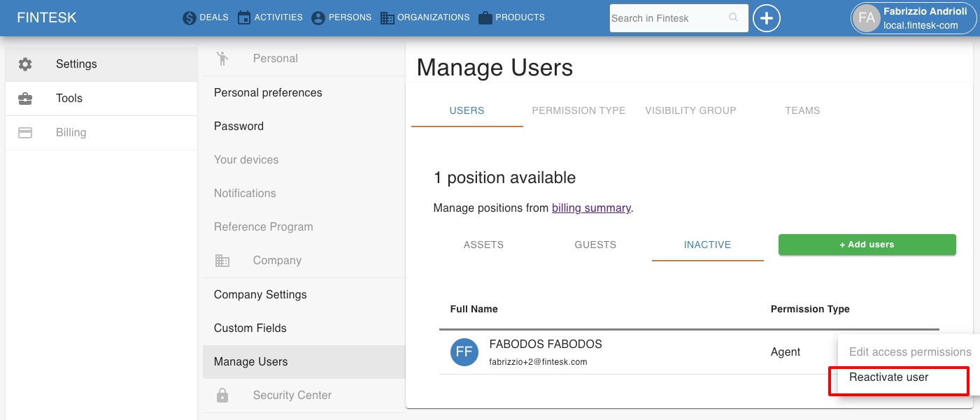
Task: Switch to the ASSETS sub-tab
Action: [484, 245]
